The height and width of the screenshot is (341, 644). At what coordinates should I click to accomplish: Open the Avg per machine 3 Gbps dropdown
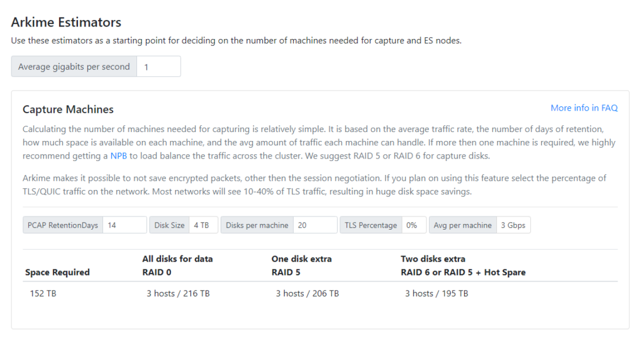513,225
